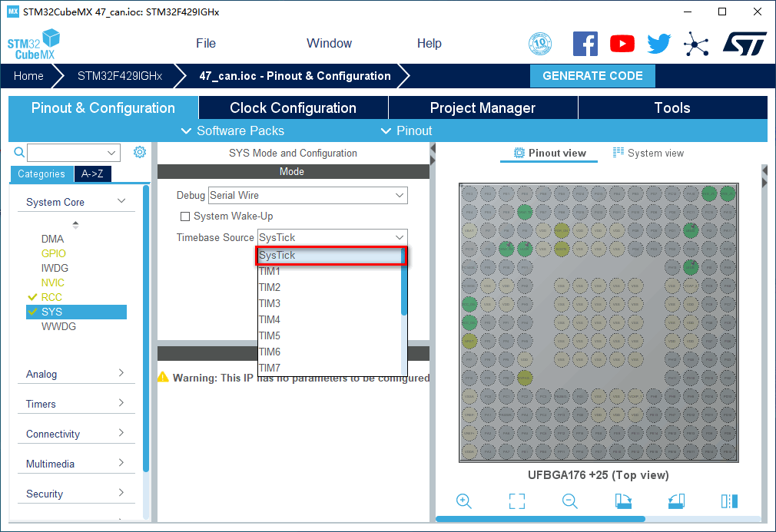Open the settings gear beside search
The image size is (776, 532).
point(140,152)
